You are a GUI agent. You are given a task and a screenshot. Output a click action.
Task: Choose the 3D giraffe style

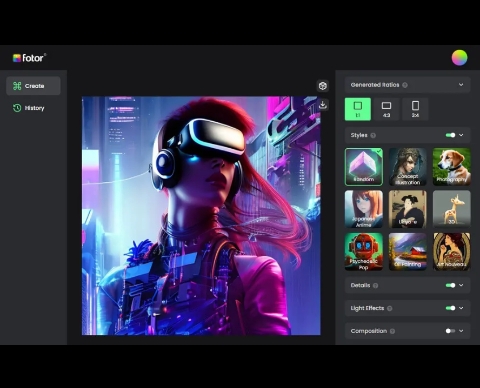[x=452, y=209]
